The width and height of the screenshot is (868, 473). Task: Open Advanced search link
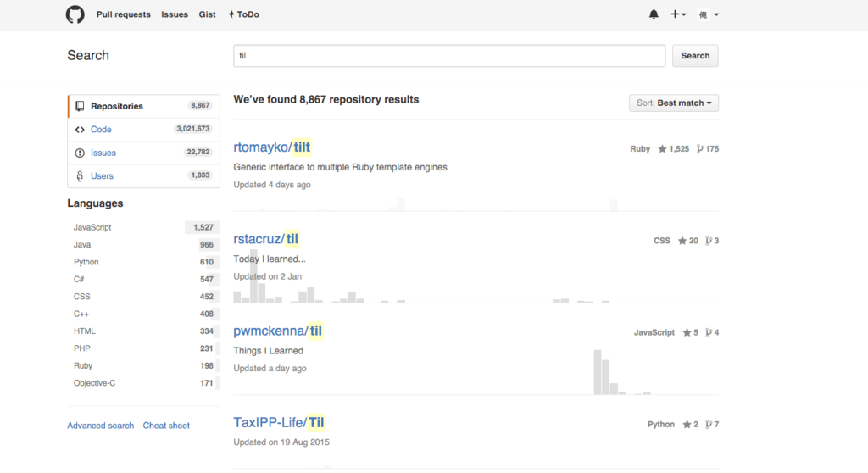click(100, 426)
